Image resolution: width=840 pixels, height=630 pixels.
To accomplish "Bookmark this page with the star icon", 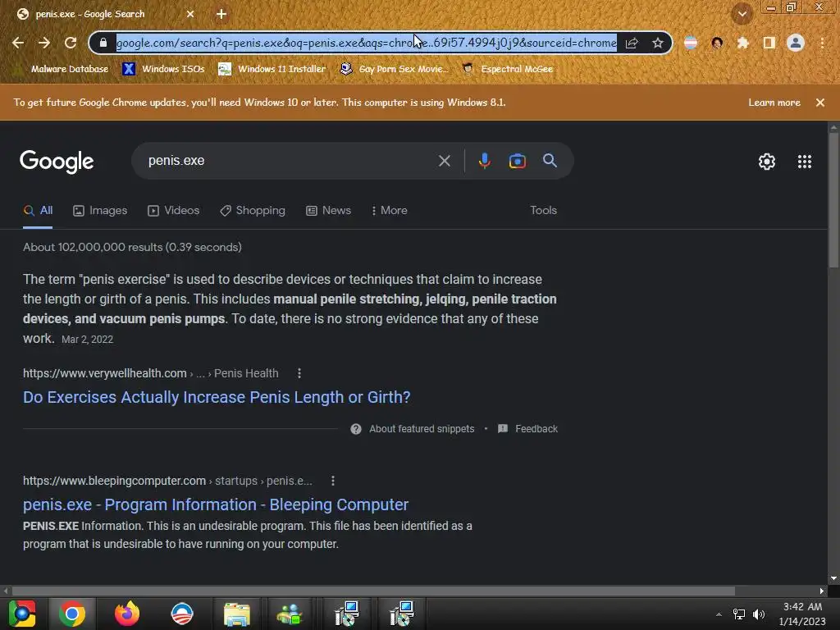I will coord(658,43).
